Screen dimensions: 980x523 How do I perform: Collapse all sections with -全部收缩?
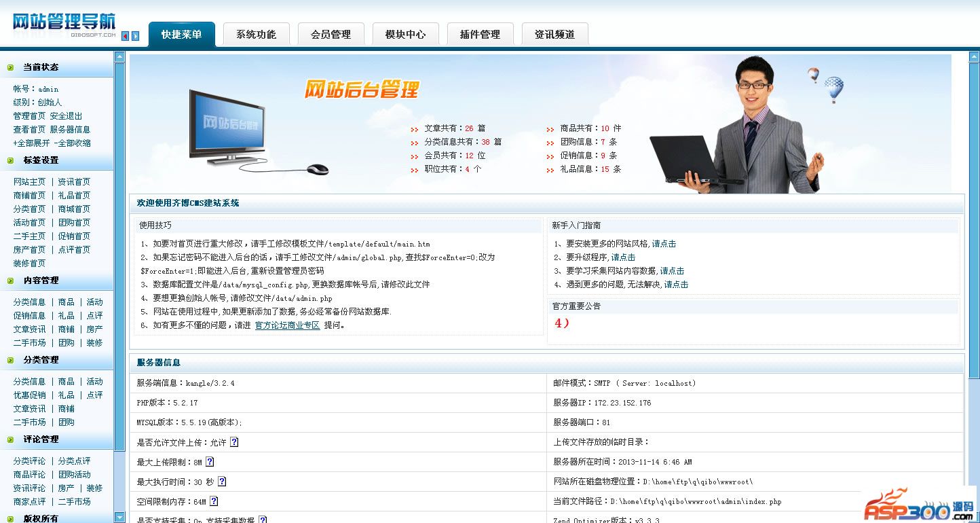[73, 143]
